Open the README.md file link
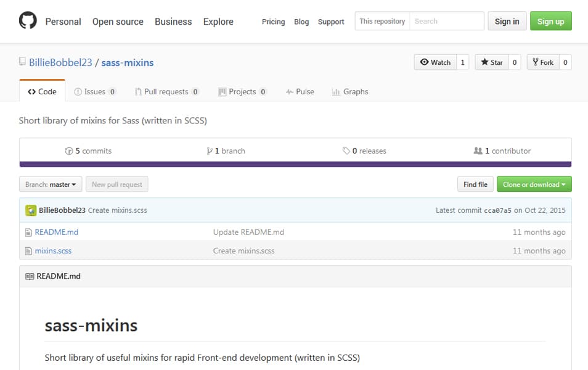This screenshot has height=370, width=588. [x=57, y=232]
